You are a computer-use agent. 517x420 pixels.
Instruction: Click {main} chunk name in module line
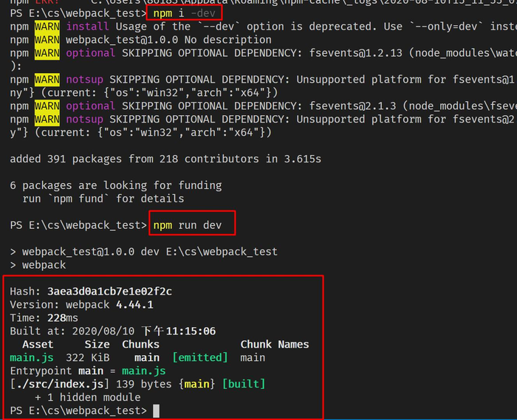point(197,384)
